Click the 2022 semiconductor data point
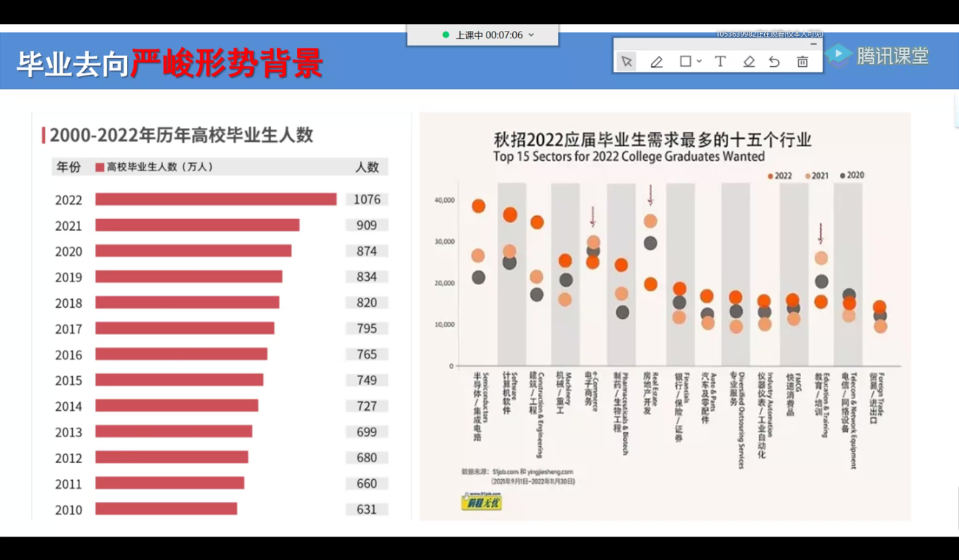This screenshot has height=560, width=959. tap(478, 206)
